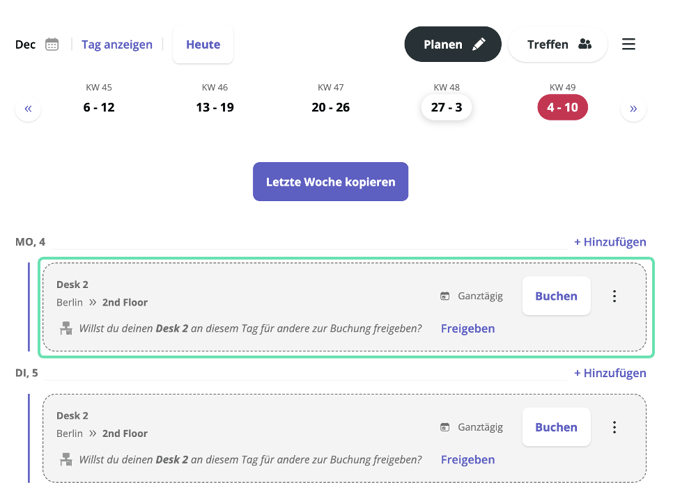Click the desk icon in Tuesday's release prompt
The width and height of the screenshot is (673, 501).
tap(66, 459)
